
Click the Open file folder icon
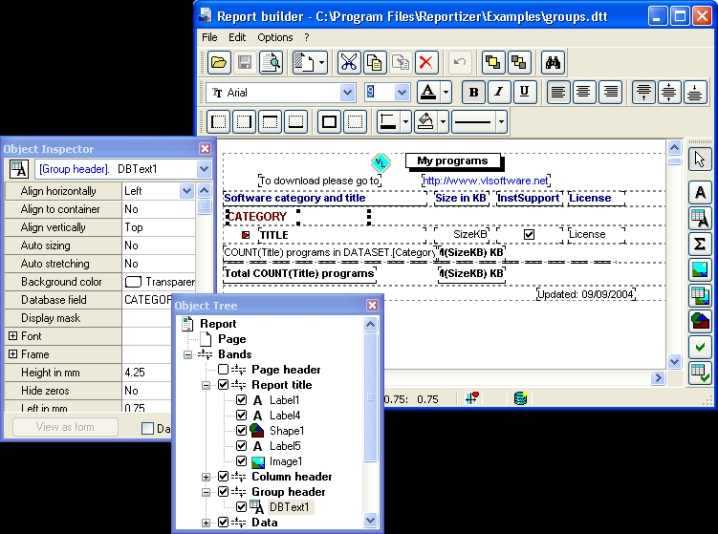point(219,63)
